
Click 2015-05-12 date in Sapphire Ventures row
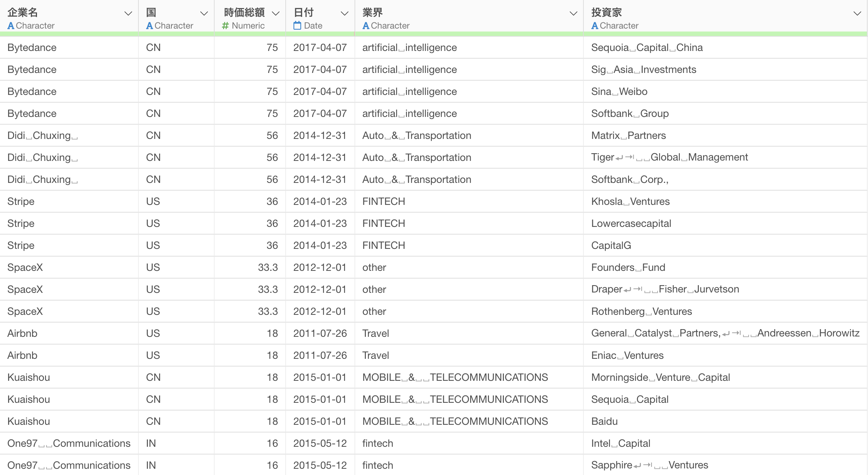pos(320,465)
